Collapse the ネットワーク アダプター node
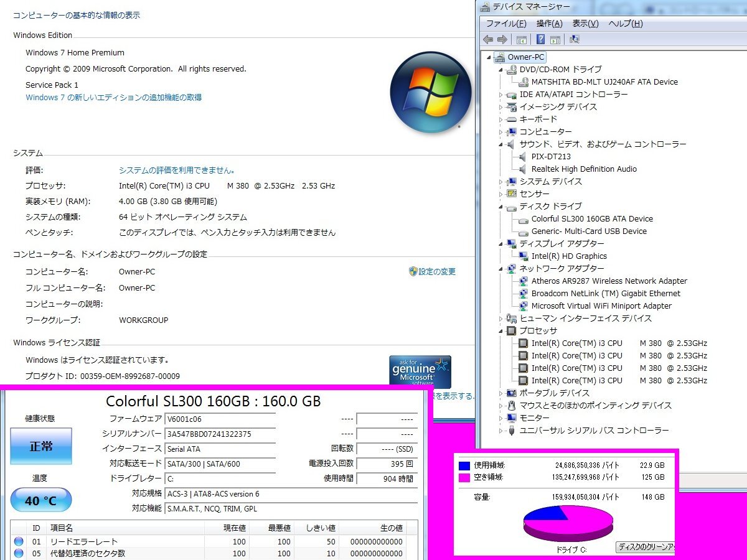 501,269
